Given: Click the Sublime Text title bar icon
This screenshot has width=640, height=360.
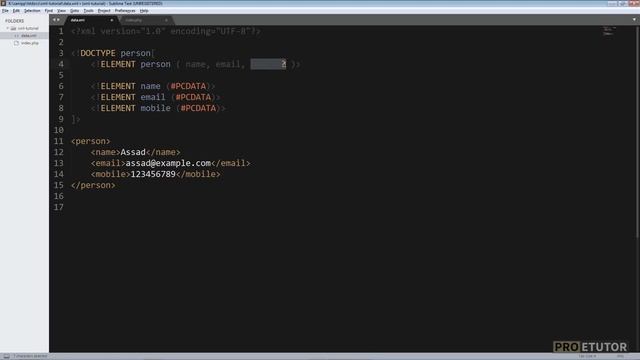Looking at the screenshot, I should [x=3, y=3].
